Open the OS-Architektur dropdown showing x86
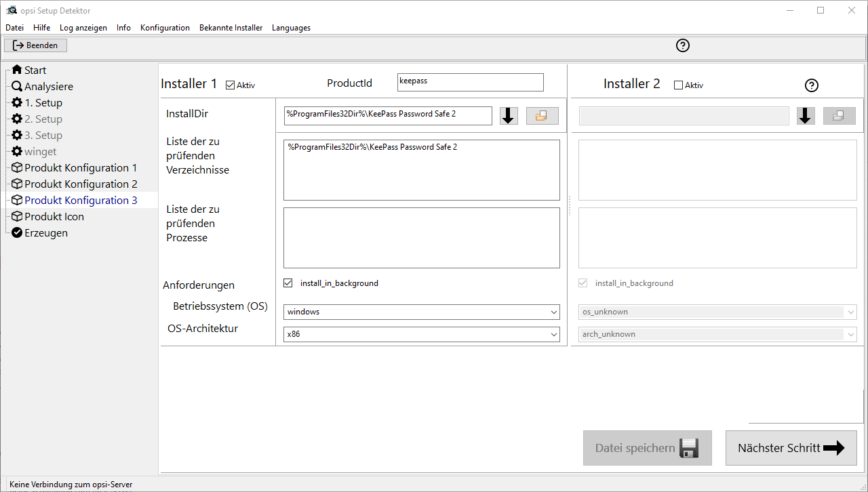 coord(422,334)
